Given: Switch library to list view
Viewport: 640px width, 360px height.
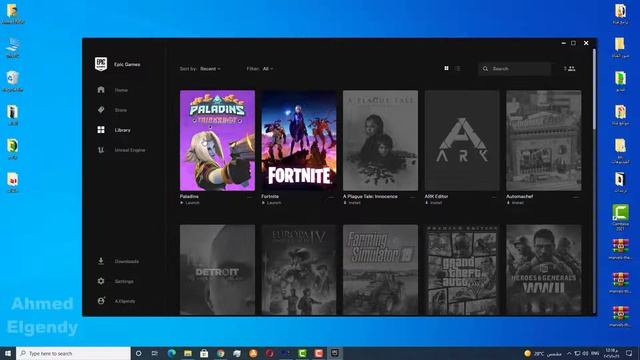Looking at the screenshot, I should (x=458, y=69).
